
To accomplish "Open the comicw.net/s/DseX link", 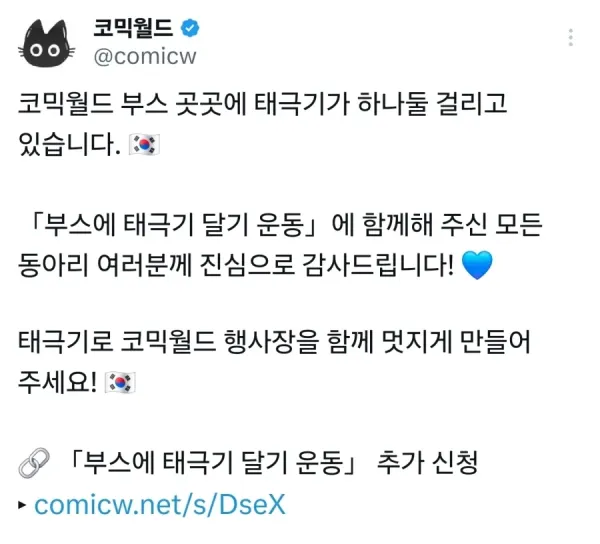I will click(x=160, y=505).
